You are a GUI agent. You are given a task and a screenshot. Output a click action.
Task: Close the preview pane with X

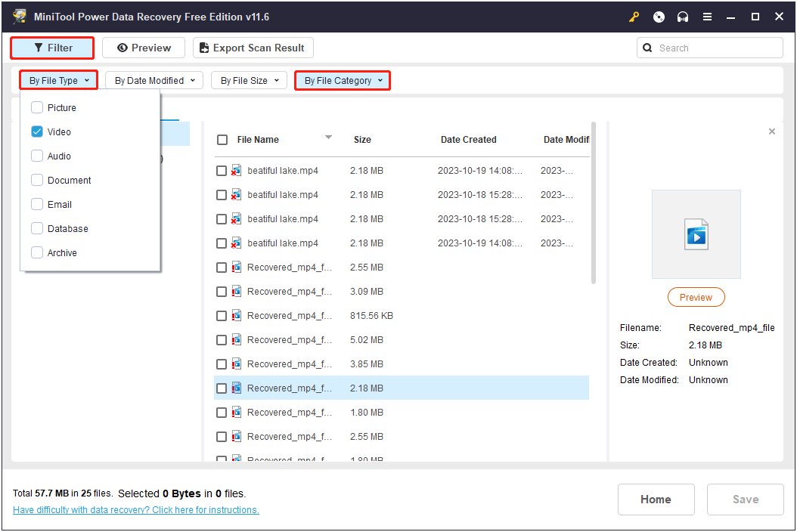(771, 131)
